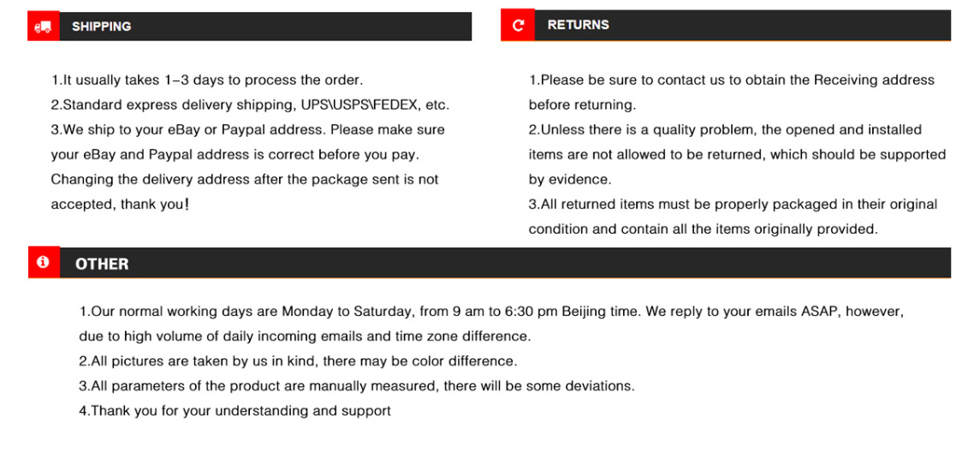Click the eBay or Paypal address line
This screenshot has height=459, width=980.
[247, 130]
